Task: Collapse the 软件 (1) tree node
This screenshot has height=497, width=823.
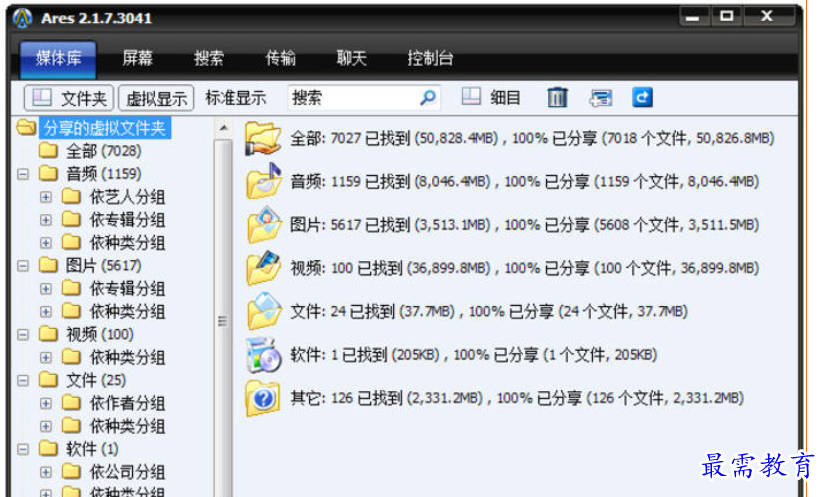Action: (x=23, y=449)
